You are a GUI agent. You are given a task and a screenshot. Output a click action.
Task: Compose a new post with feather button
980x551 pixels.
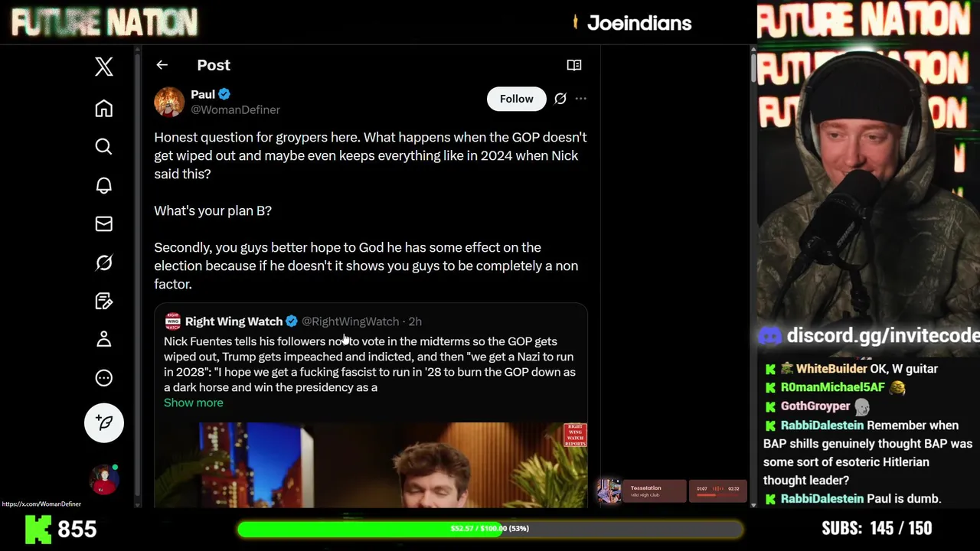click(104, 422)
